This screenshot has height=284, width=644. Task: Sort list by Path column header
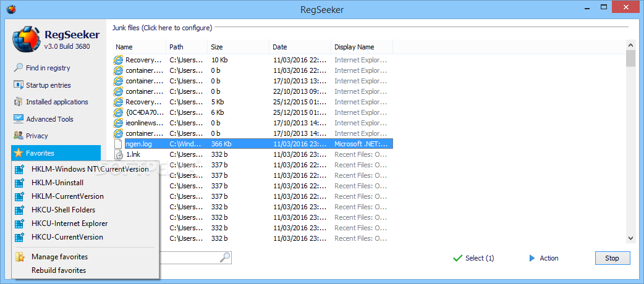[187, 47]
